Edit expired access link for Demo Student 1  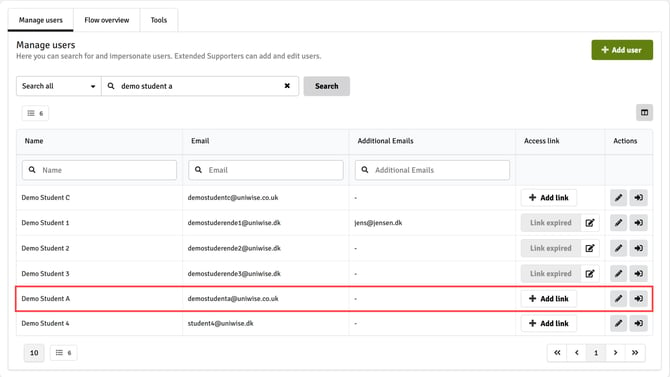point(590,223)
